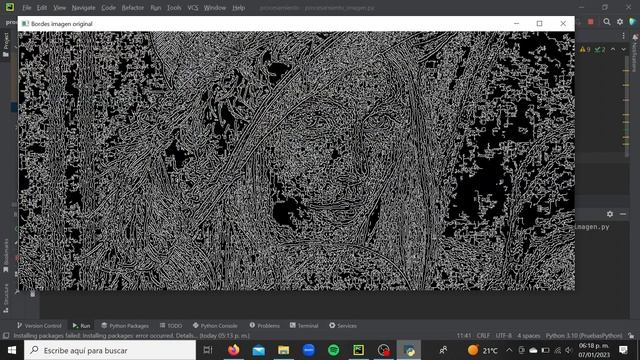Toggle tool window bars icon in status bar corner
The height and width of the screenshot is (360, 640).
click(x=6, y=336)
